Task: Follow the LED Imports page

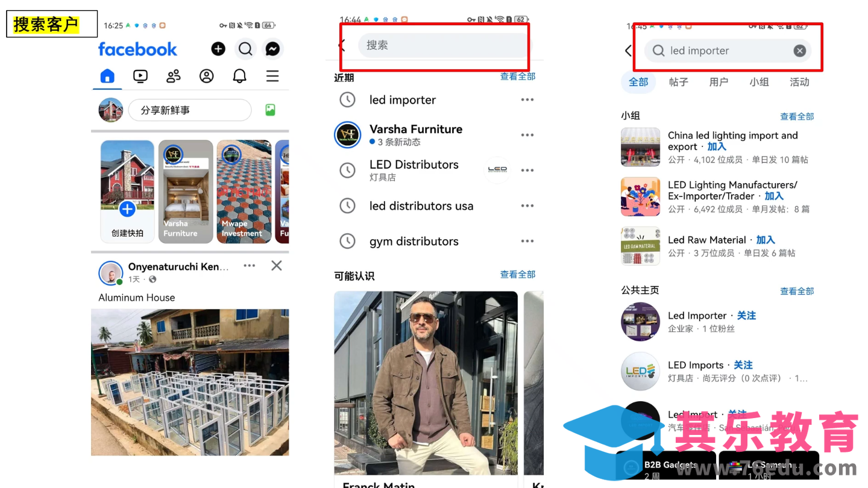Action: [743, 365]
